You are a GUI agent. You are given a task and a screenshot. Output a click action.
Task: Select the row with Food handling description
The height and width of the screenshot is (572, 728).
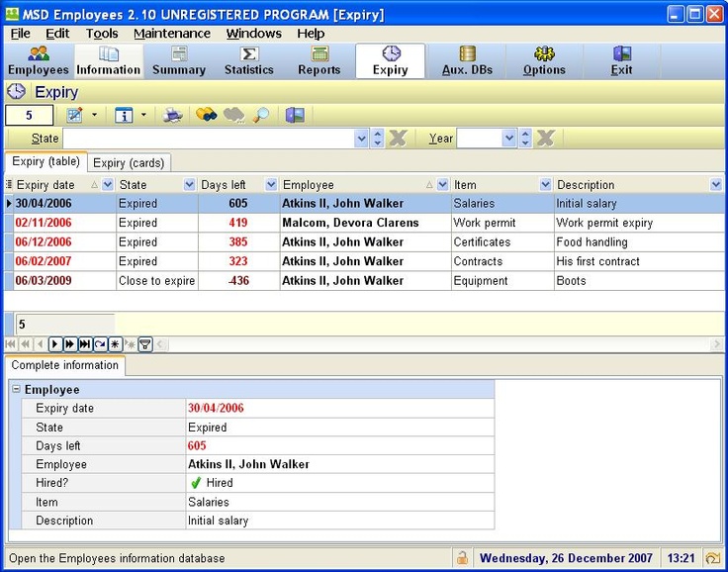tap(364, 242)
